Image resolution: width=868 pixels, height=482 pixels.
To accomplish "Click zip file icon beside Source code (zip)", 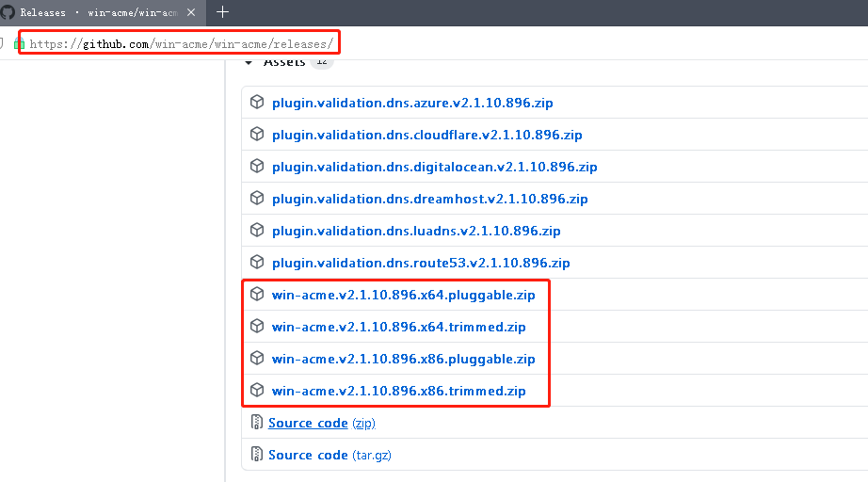I will (x=257, y=423).
